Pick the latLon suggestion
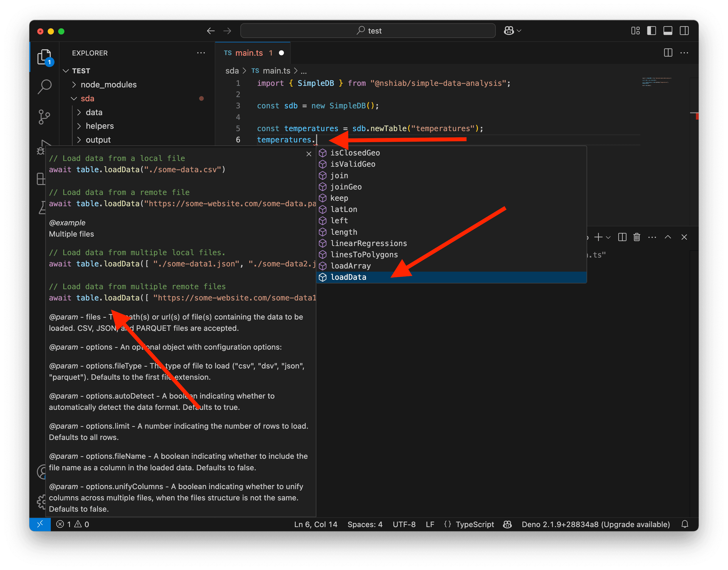 451,209
